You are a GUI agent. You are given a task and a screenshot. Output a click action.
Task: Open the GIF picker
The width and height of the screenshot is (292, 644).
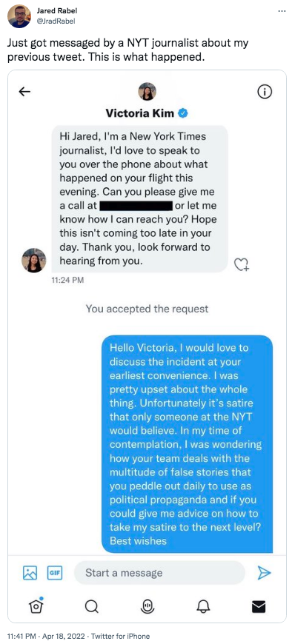coord(55,572)
